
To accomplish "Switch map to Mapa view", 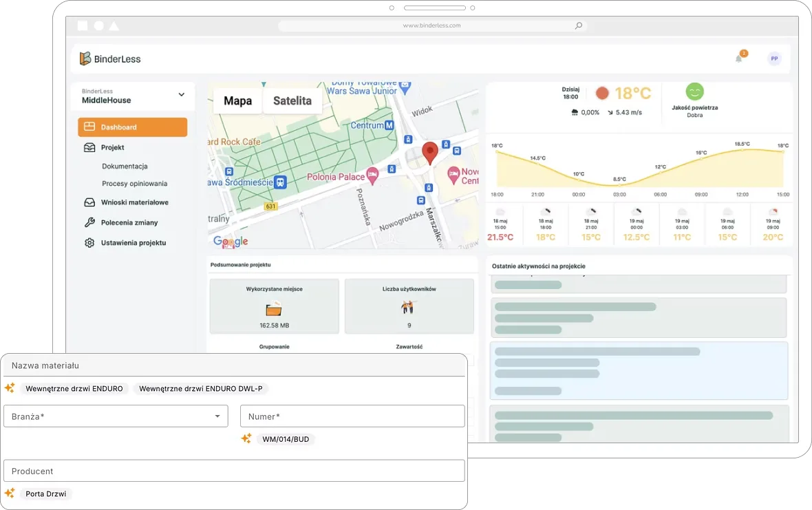I will (x=237, y=100).
